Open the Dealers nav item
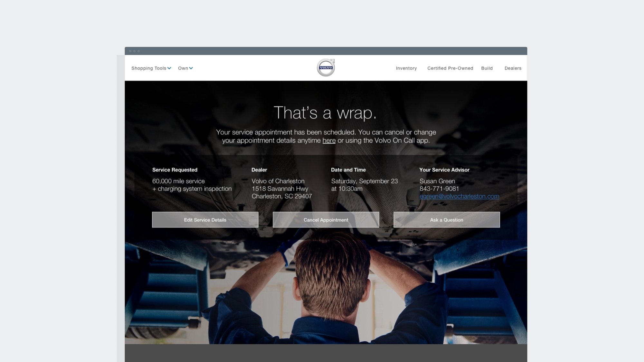 [513, 68]
